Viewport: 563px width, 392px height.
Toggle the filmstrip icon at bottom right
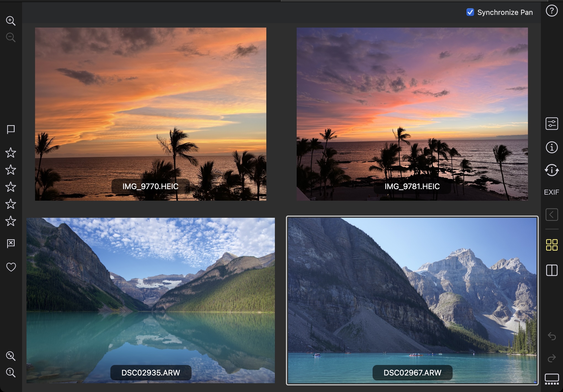[x=551, y=379]
